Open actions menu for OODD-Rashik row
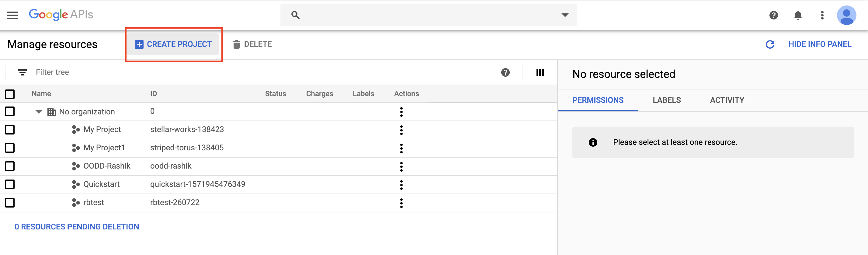This screenshot has width=868, height=255. click(x=401, y=166)
